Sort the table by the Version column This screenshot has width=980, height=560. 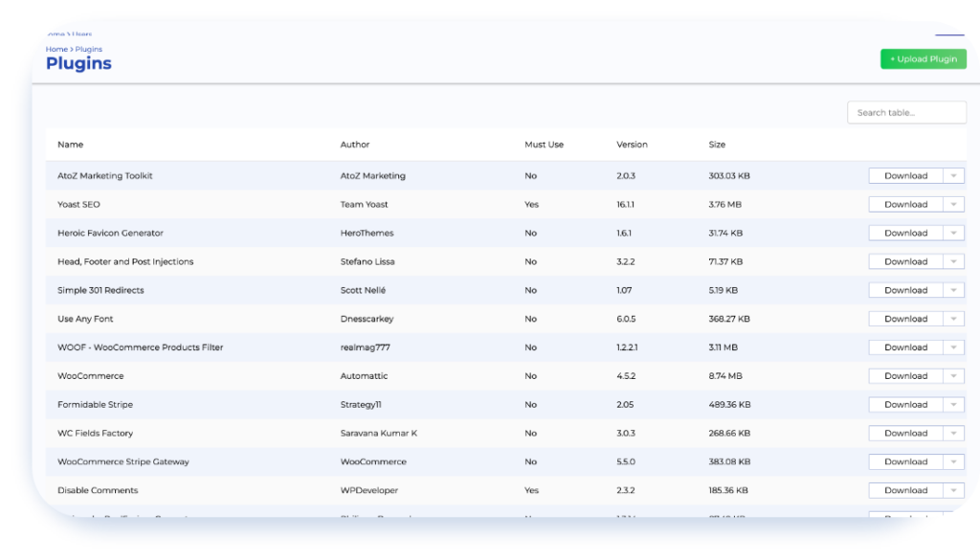click(x=632, y=145)
